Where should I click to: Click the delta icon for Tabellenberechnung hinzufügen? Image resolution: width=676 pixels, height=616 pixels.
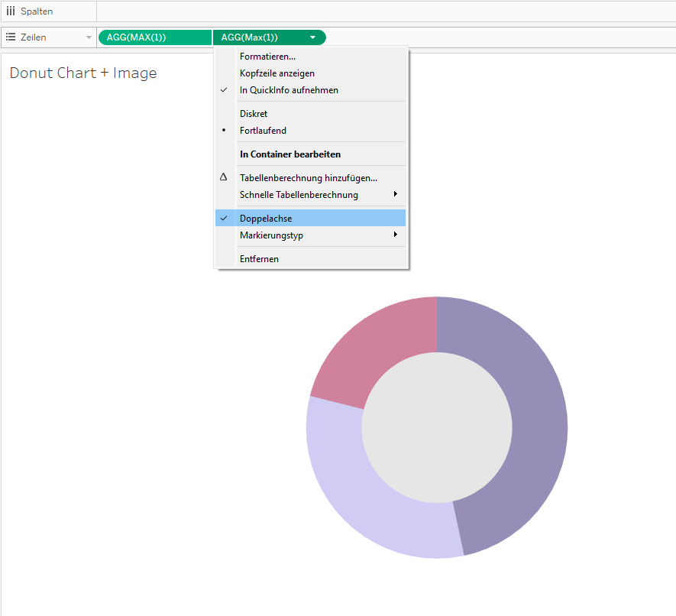(224, 177)
